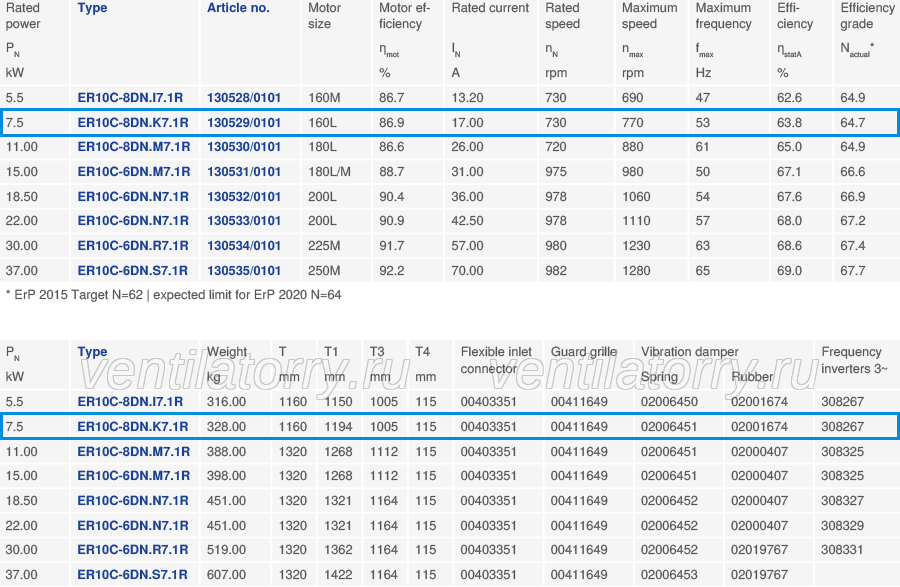The image size is (900, 587).
Task: Click ER10C-6DN.R7.1R link beside article 130534/0101
Action: pyautogui.click(x=133, y=246)
